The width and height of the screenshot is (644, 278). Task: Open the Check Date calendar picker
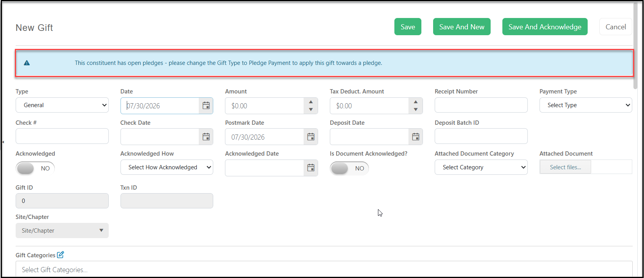coord(206,137)
